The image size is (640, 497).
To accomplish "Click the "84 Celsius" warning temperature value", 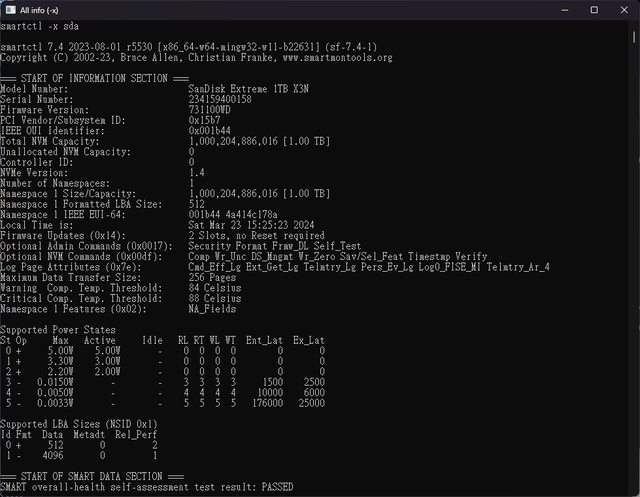I will (x=213, y=286).
